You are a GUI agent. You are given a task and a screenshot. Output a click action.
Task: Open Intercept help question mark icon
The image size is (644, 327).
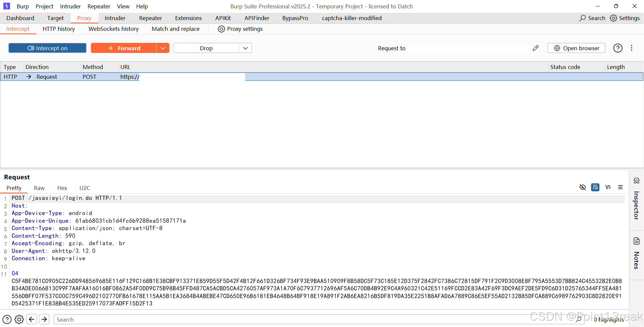(x=618, y=48)
